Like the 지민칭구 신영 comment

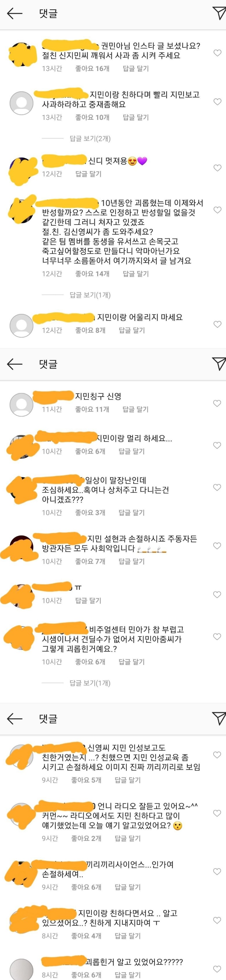(217, 403)
